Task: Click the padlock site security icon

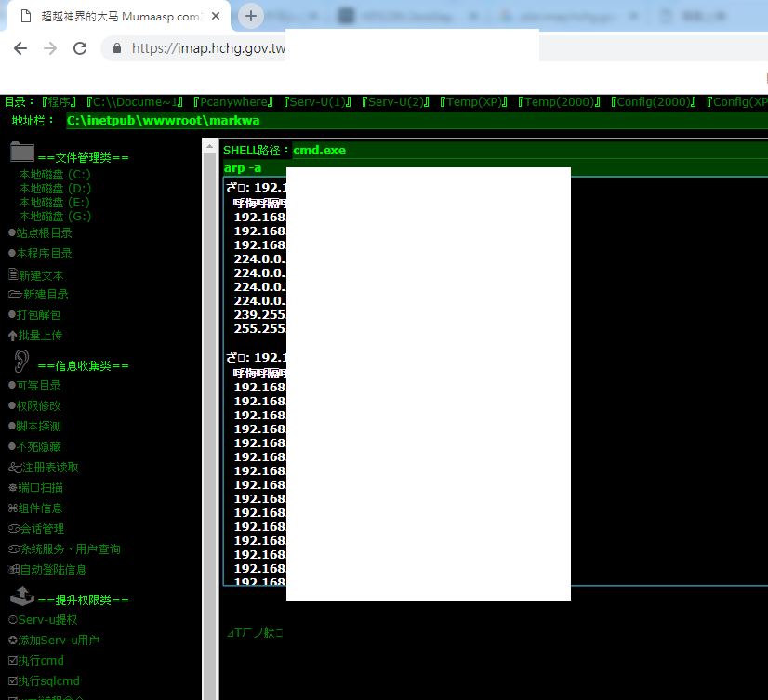Action: click(117, 48)
